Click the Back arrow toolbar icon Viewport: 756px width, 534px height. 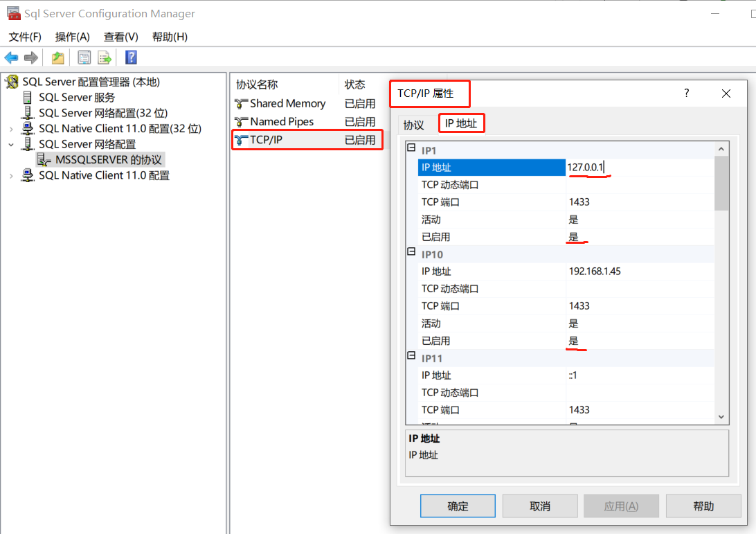tap(10, 57)
